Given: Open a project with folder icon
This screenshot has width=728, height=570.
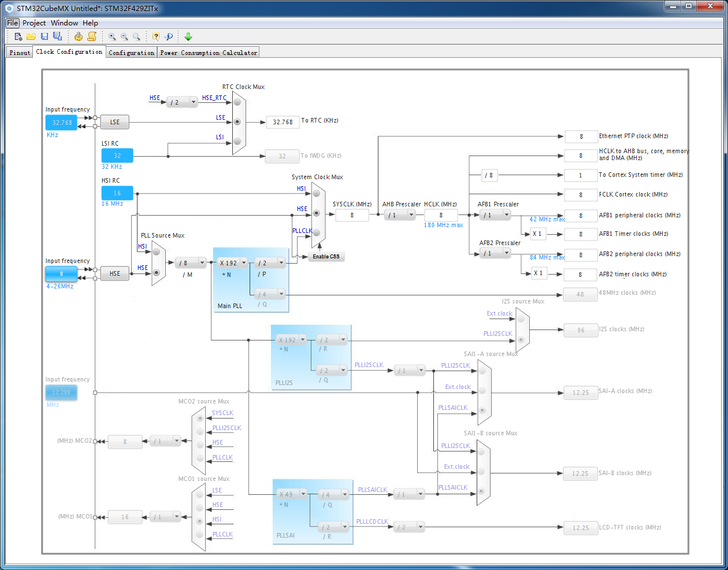Looking at the screenshot, I should [31, 36].
